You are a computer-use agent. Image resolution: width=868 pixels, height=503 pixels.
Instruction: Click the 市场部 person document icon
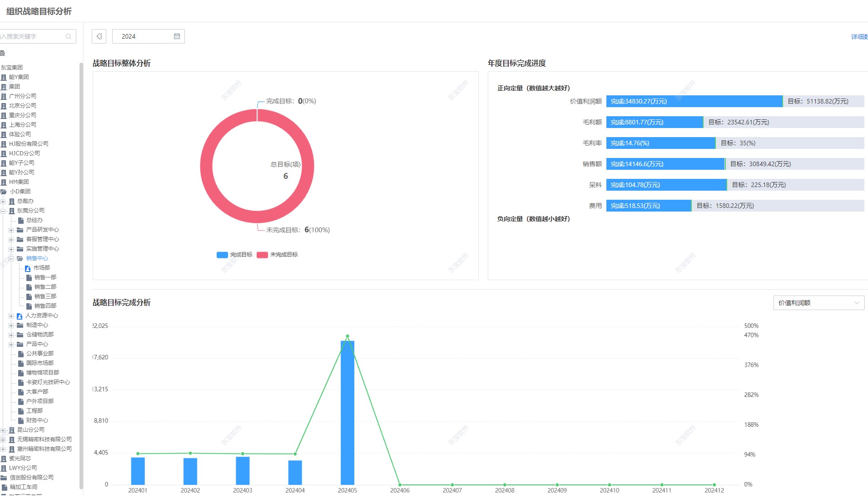click(x=28, y=268)
